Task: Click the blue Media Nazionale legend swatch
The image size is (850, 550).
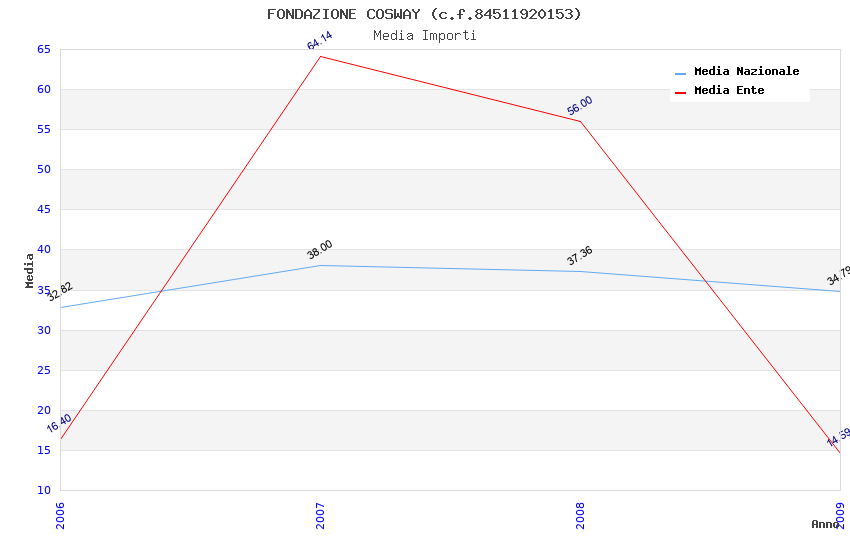Action: 681,73
